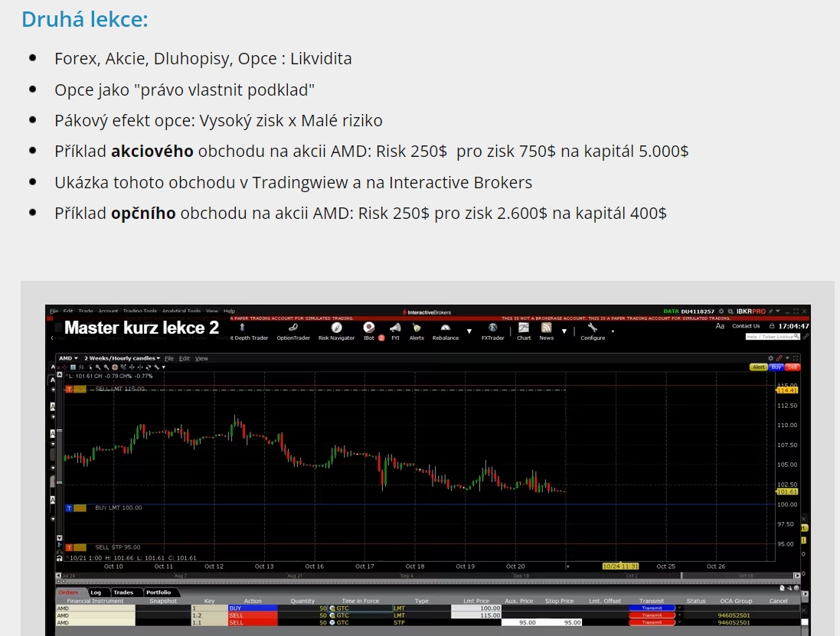Open the chart panel View menu
This screenshot has height=636, width=840.
coord(201,358)
